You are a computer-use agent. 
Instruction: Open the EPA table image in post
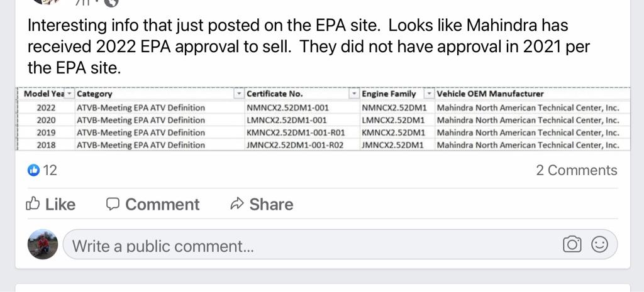pos(322,119)
